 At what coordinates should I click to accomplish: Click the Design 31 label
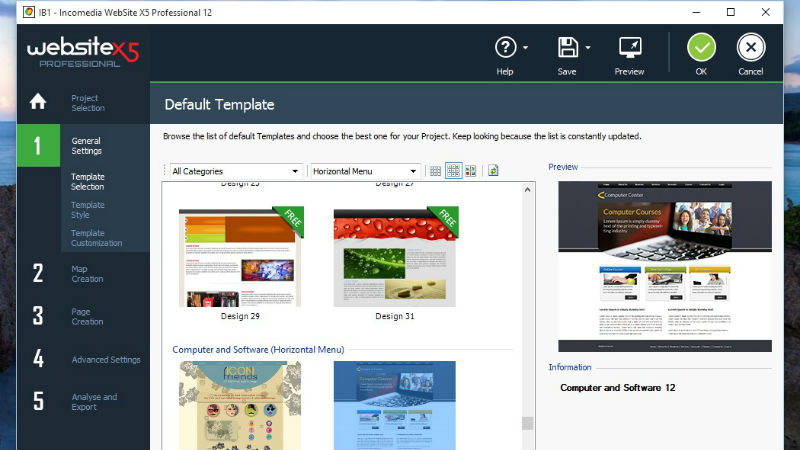tap(395, 316)
